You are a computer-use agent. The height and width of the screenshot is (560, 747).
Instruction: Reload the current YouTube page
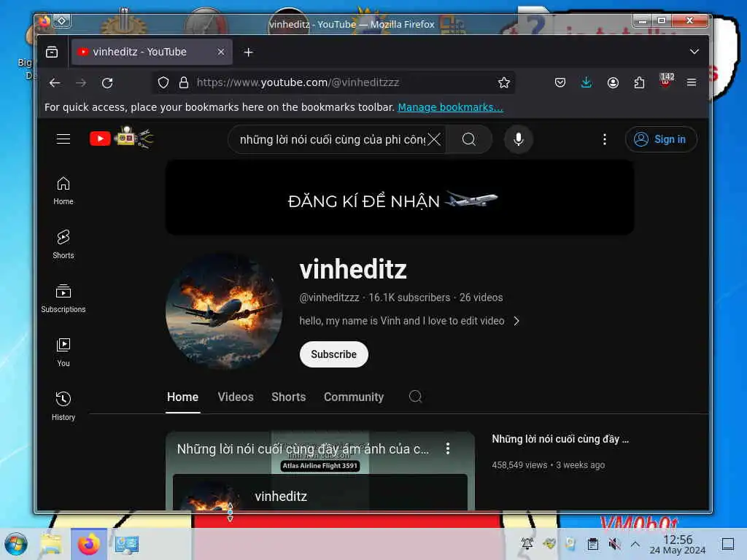coord(107,83)
